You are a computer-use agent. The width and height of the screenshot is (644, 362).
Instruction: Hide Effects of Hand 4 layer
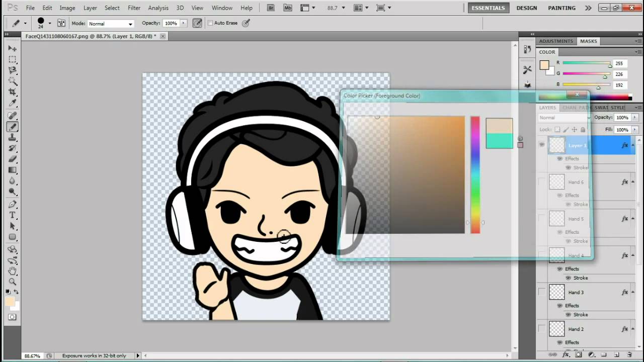[x=559, y=268]
